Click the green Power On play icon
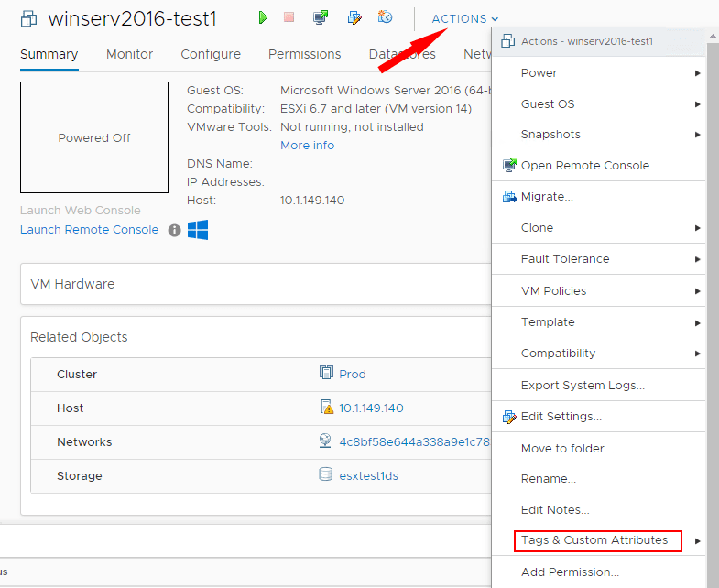The height and width of the screenshot is (588, 719). (263, 18)
